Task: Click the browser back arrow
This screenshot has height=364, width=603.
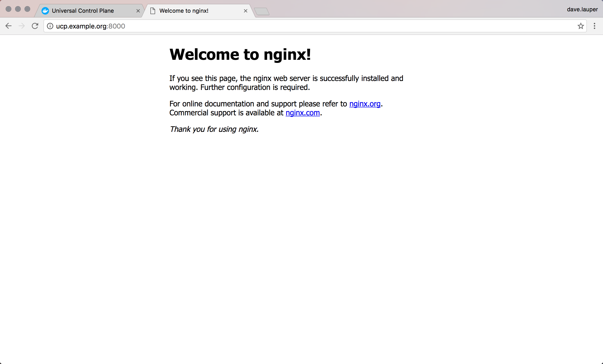Action: coord(8,26)
